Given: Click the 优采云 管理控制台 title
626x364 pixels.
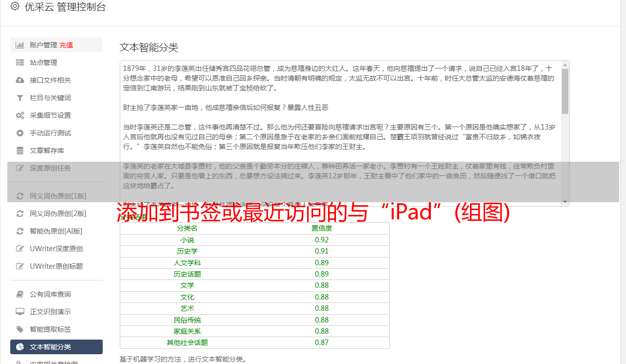Looking at the screenshot, I should pos(65,7).
